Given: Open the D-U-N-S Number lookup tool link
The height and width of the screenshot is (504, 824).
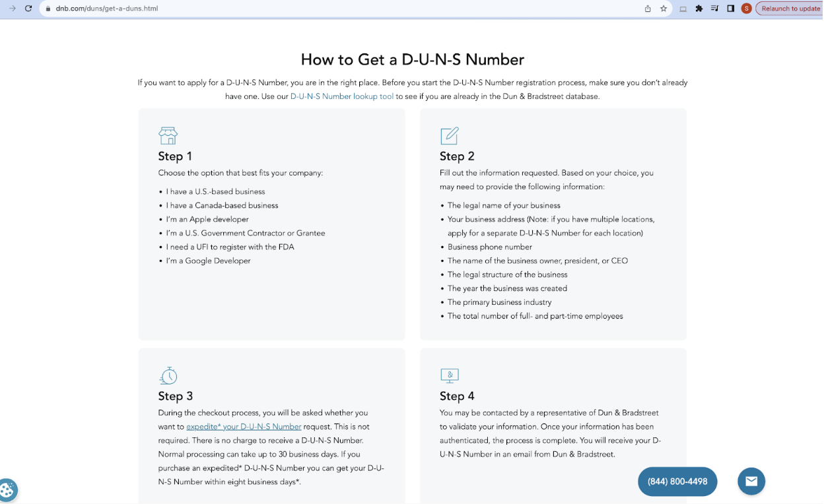Looking at the screenshot, I should coord(341,96).
